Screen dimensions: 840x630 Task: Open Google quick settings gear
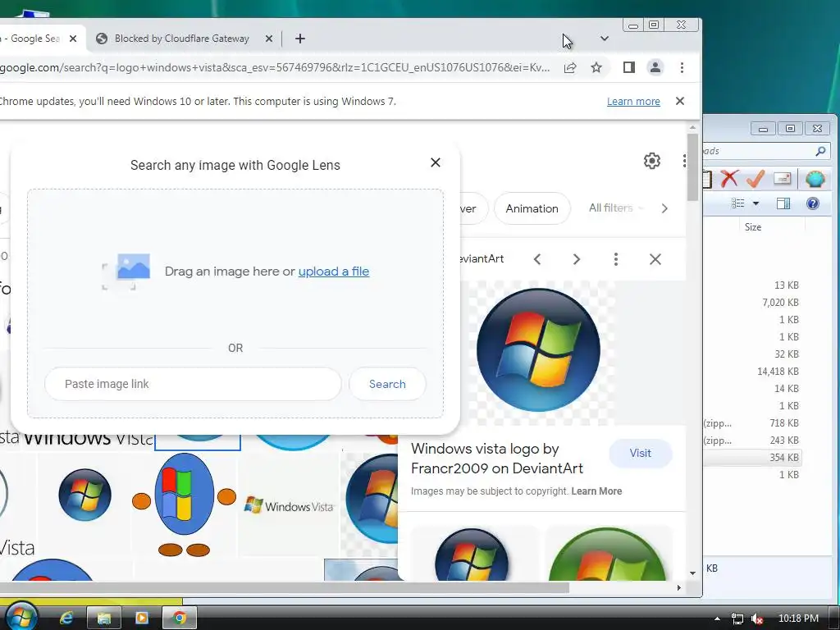652,161
